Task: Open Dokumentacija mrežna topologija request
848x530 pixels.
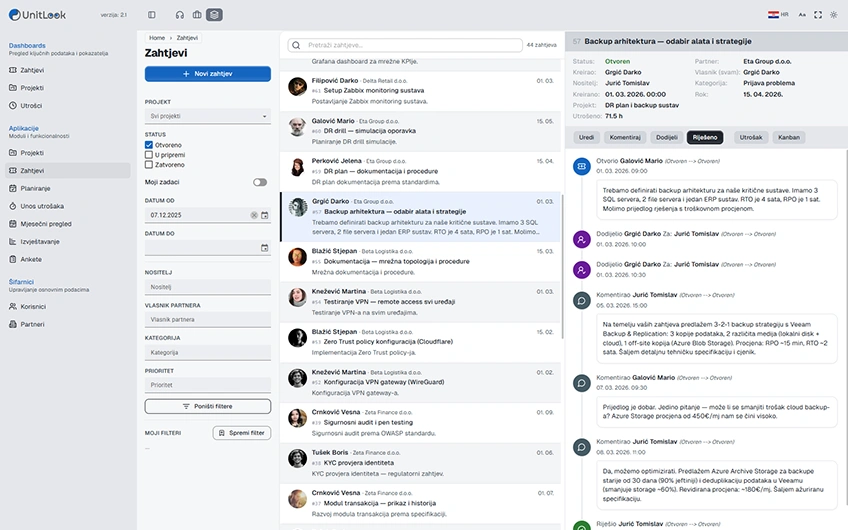Action: tap(420, 262)
